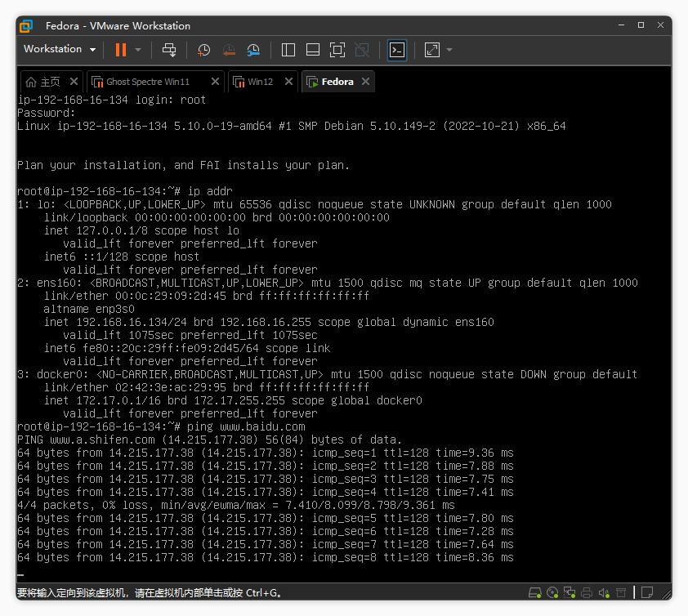Click the CD/DVD drive status icon
Viewport: 688px width, 616px height.
[553, 592]
